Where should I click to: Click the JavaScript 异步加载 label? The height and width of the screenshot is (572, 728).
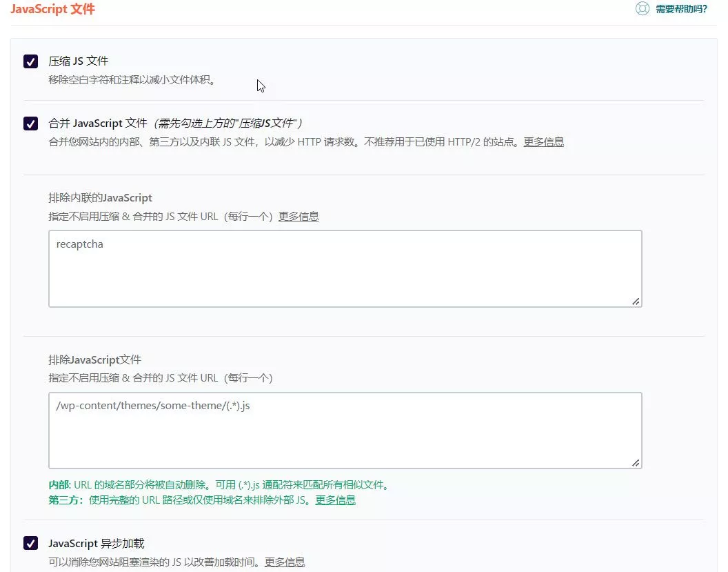(x=96, y=543)
